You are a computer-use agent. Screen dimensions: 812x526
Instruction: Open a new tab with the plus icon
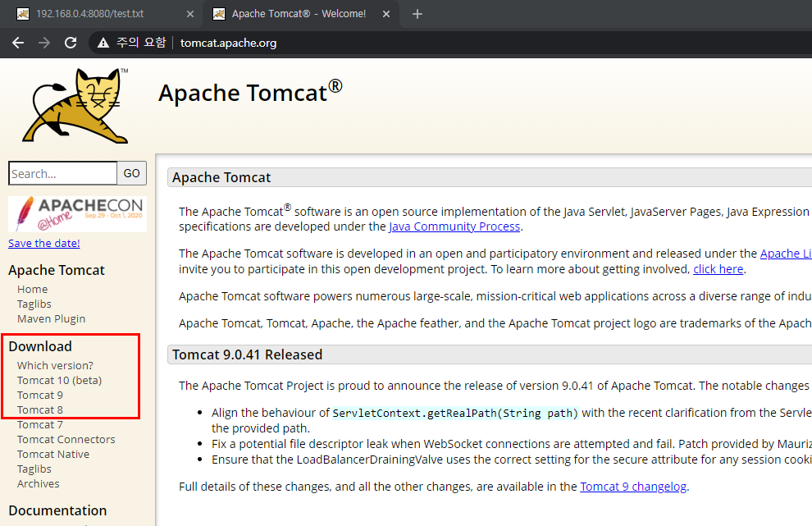tap(417, 14)
